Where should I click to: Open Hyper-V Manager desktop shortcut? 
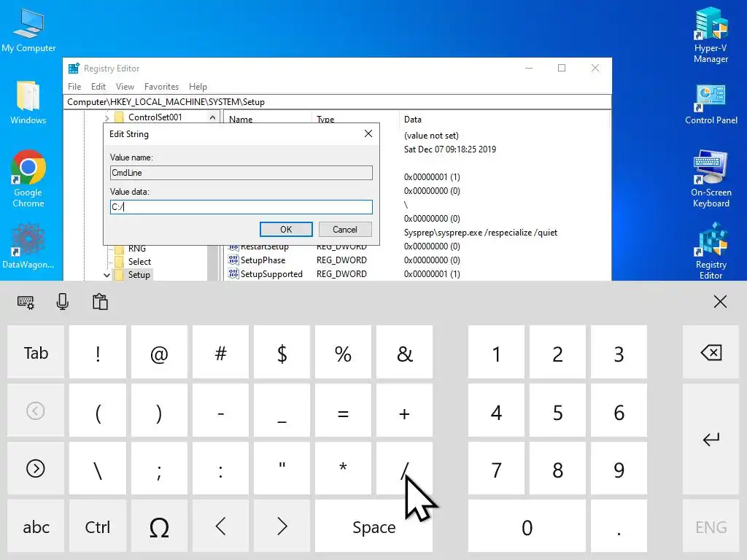(711, 35)
